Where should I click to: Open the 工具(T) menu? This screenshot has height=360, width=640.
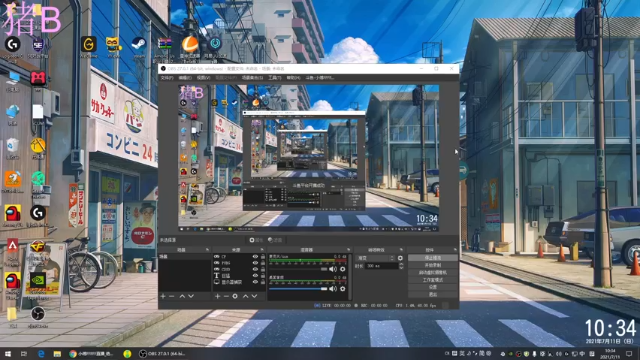(x=274, y=78)
